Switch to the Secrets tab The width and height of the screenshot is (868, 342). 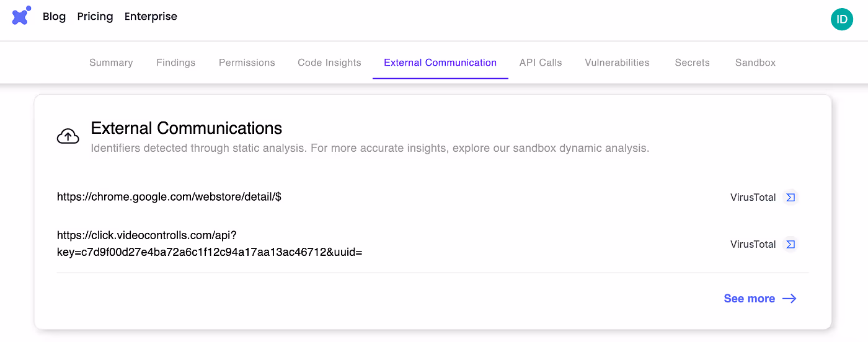pyautogui.click(x=692, y=63)
